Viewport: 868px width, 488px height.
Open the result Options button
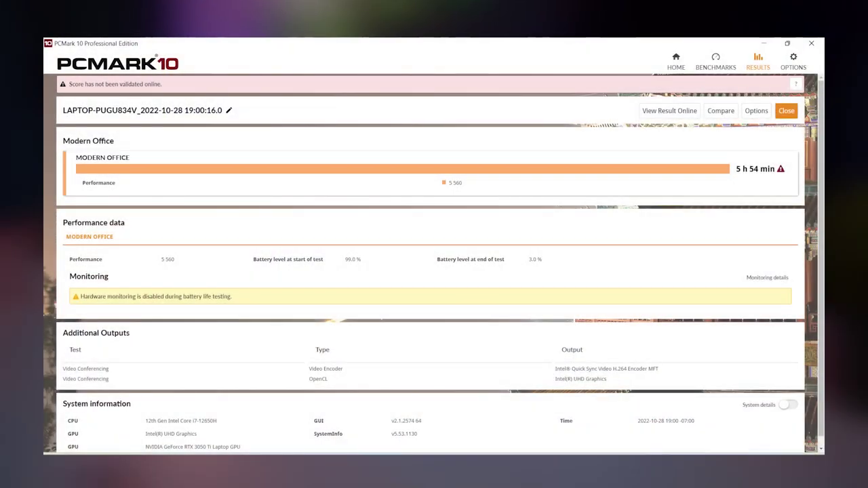pyautogui.click(x=756, y=110)
